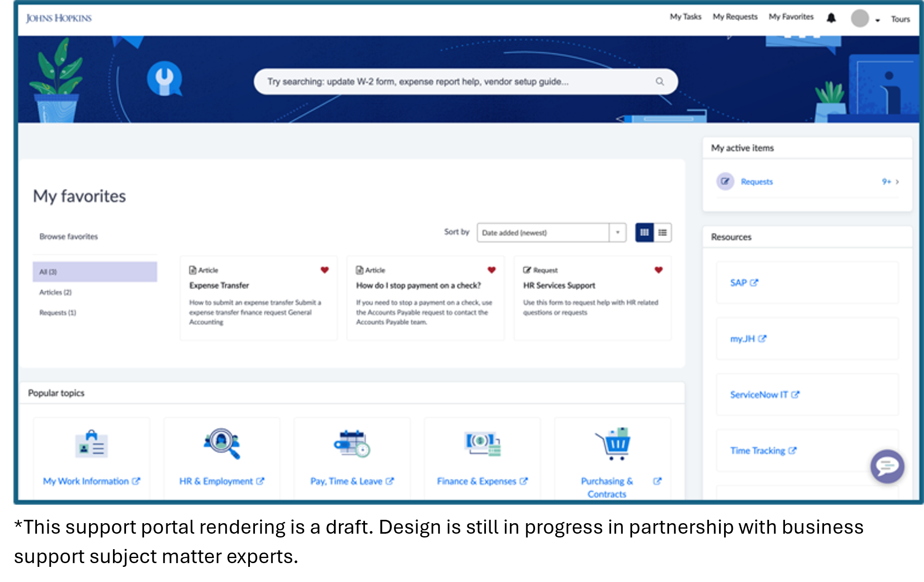Screen dimensions: 924x582
Task: Click the HR & Employment magnifier icon
Action: coord(222,443)
